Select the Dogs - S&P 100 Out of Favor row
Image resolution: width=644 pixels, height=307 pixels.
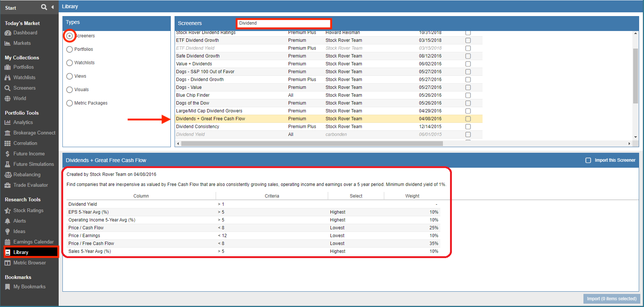(329, 72)
